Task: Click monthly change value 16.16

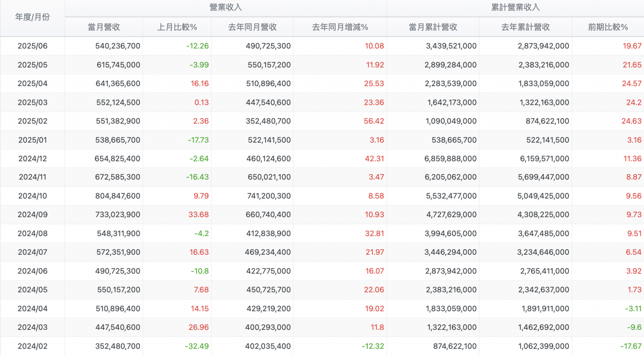Action: click(x=200, y=84)
